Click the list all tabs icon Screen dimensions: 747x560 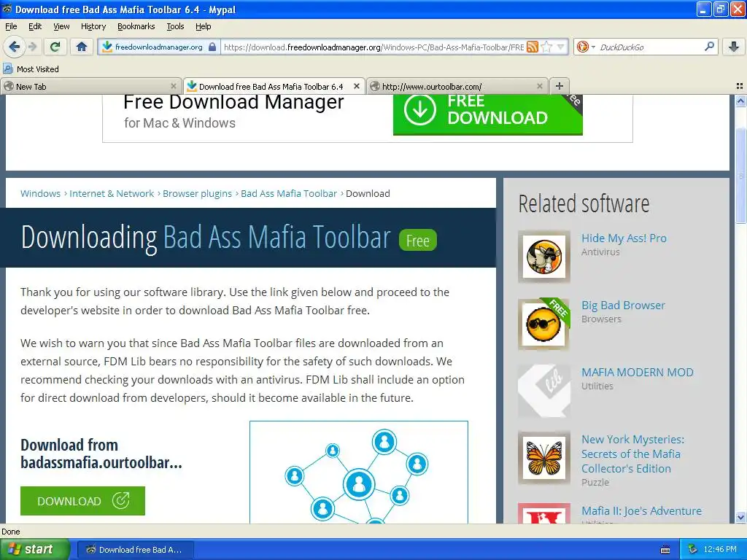[740, 86]
